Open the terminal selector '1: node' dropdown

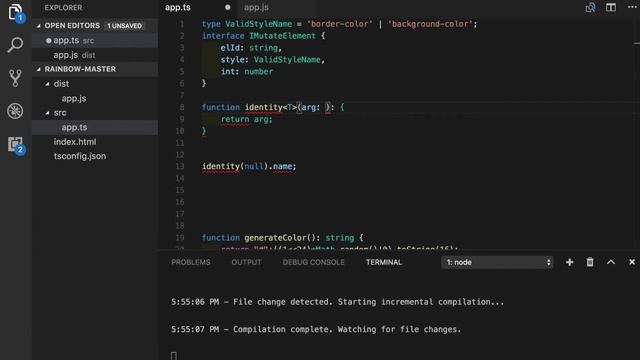coord(497,262)
